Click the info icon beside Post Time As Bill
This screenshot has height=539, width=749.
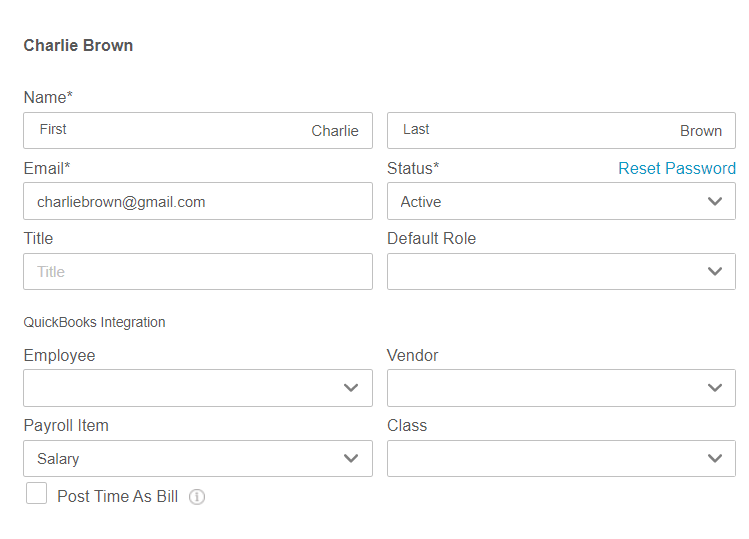coord(197,497)
